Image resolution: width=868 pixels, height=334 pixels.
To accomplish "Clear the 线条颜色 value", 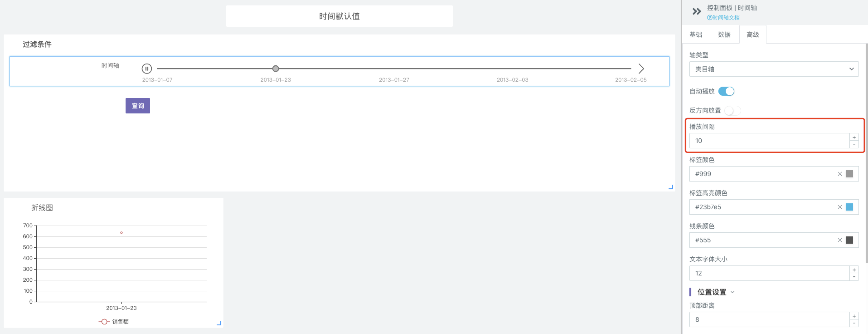I will coord(839,240).
